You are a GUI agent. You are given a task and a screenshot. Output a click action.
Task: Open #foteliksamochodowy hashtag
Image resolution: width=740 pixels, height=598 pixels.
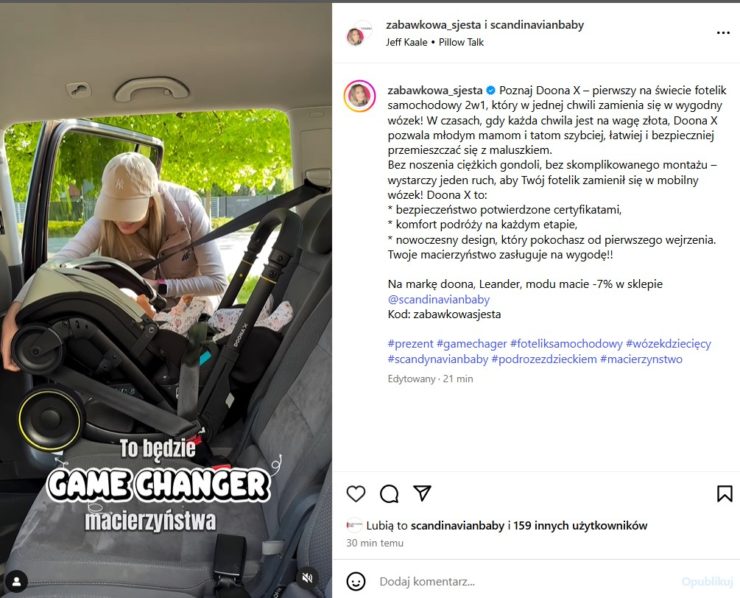coord(566,344)
